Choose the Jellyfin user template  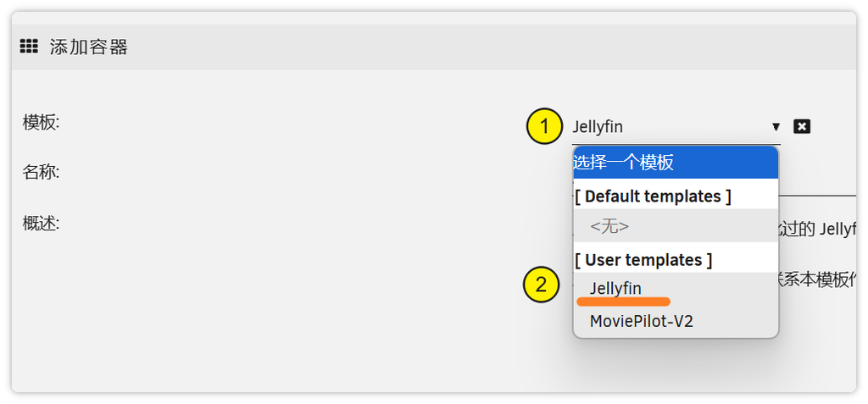coord(616,288)
